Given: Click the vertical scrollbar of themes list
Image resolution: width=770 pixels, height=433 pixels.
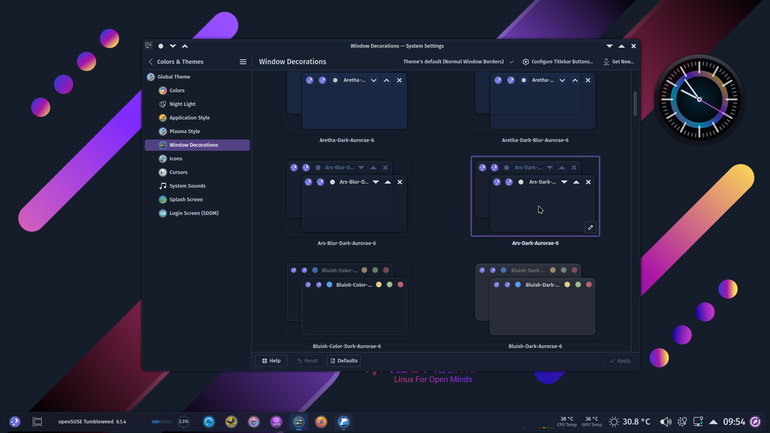Looking at the screenshot, I should coord(635,104).
